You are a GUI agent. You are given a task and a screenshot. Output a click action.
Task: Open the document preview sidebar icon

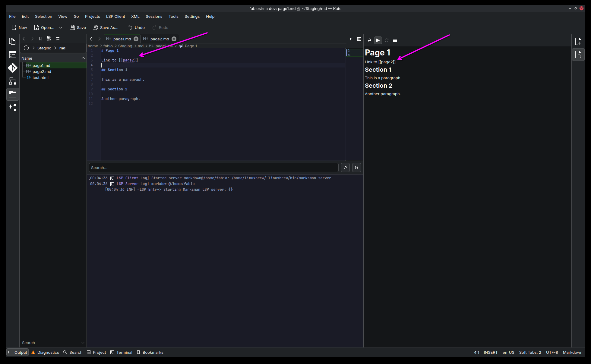click(x=578, y=55)
